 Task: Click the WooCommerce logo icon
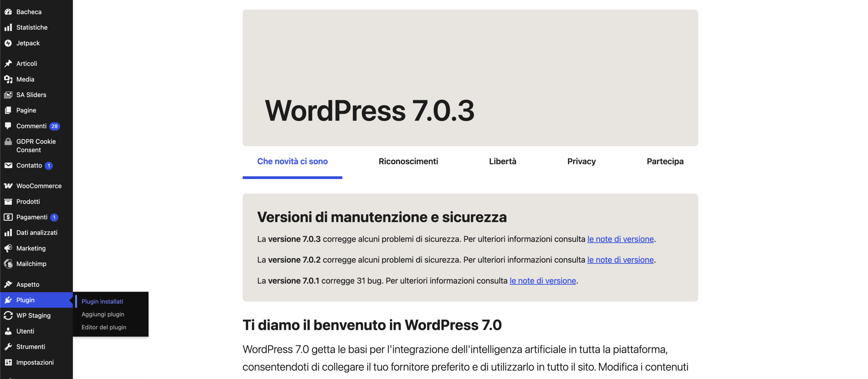(8, 186)
